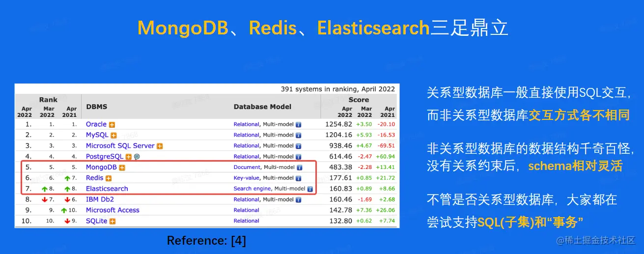Click Oracle's score value 1254.82

(338, 124)
